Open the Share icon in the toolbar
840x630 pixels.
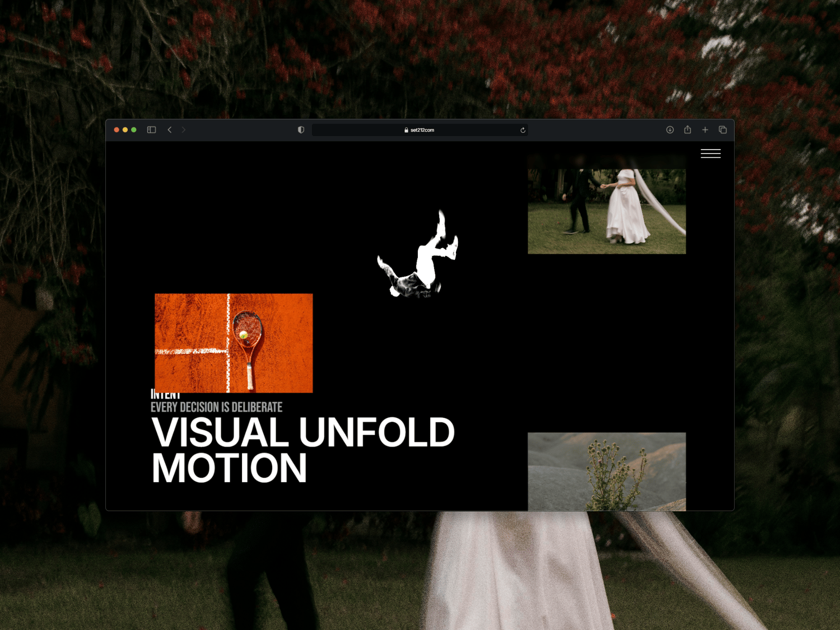tap(688, 129)
